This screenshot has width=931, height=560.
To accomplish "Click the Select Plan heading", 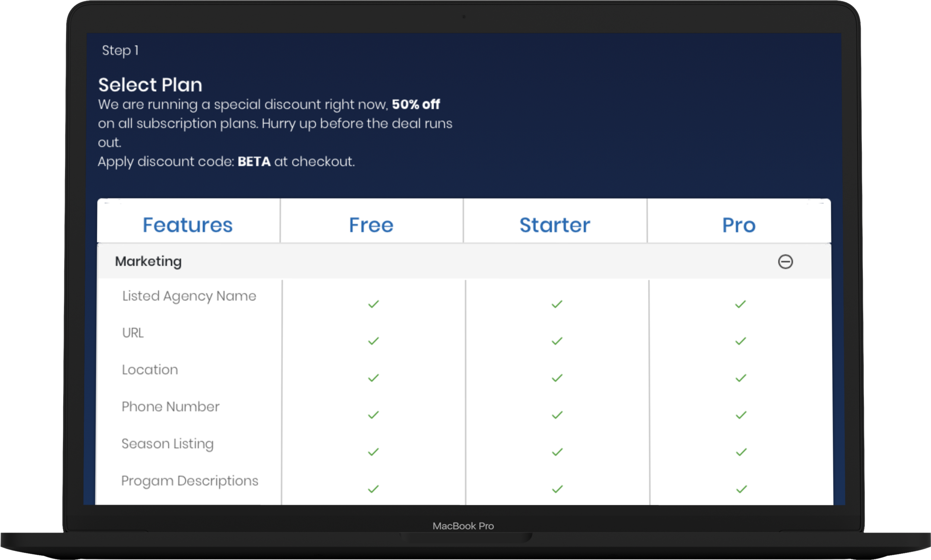I will [x=150, y=84].
